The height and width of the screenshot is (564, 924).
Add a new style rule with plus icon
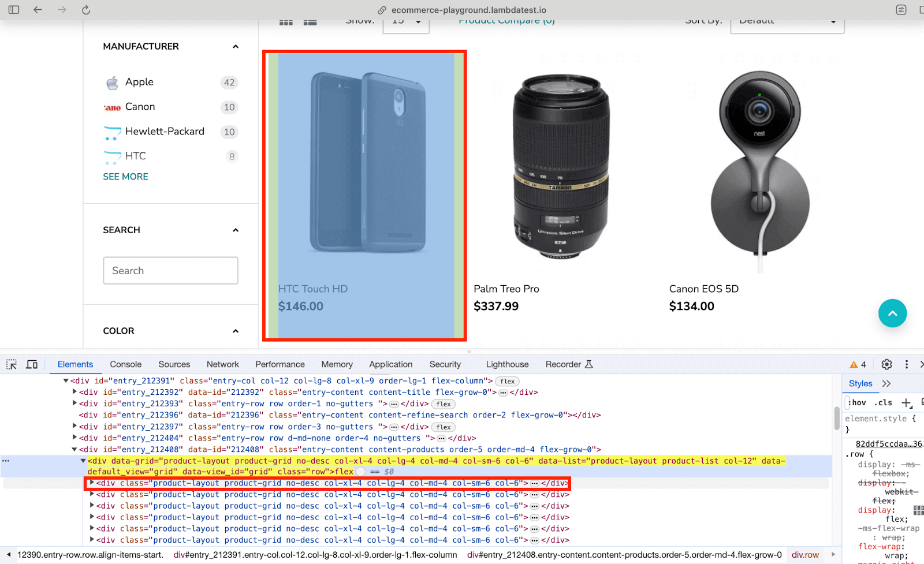[x=906, y=403]
